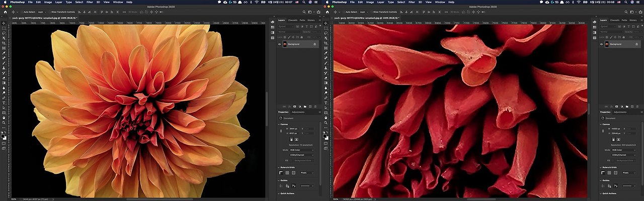Click the new layer icon in left Layers panel

point(310,106)
